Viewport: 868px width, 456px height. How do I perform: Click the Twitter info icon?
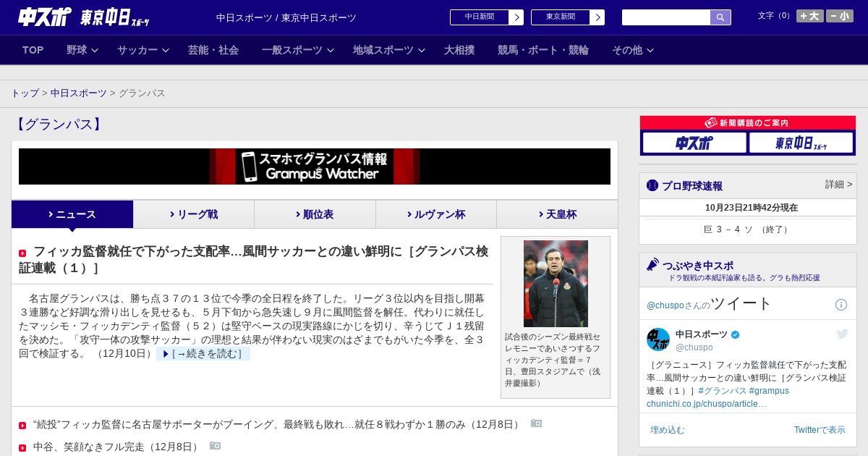point(841,305)
